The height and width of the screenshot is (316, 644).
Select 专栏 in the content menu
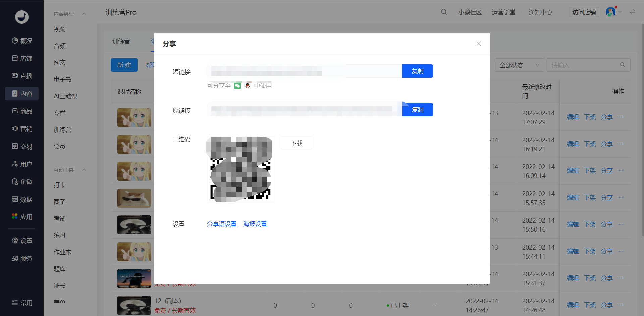[60, 113]
